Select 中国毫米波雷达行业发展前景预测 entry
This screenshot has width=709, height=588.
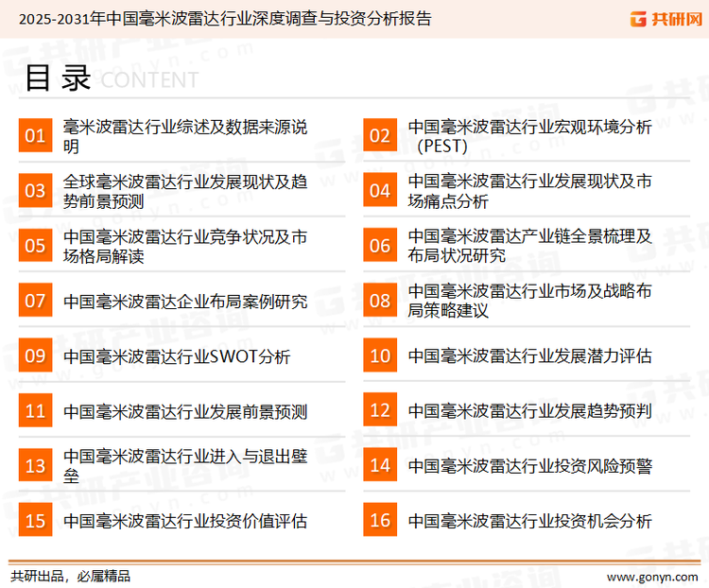coord(185,412)
